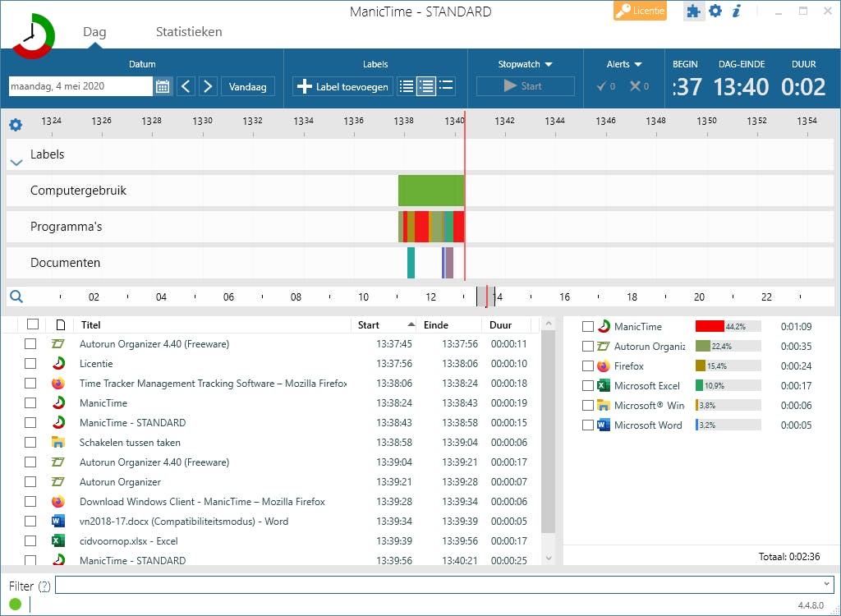Switch to the Statistieken tab

pyautogui.click(x=189, y=32)
